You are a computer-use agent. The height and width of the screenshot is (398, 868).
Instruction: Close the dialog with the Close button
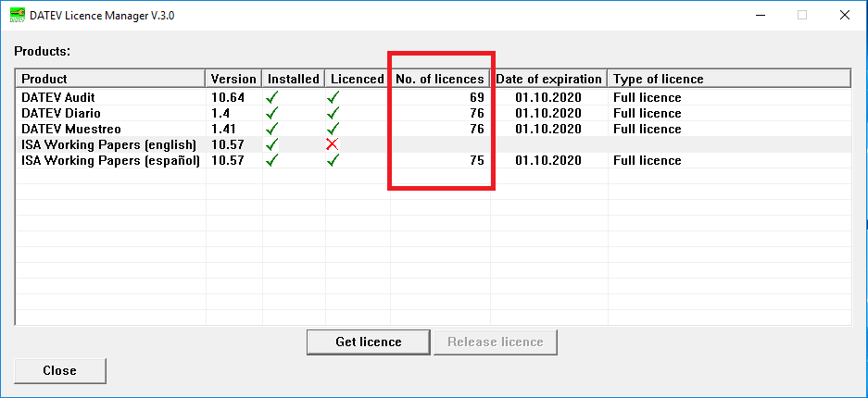pyautogui.click(x=60, y=370)
